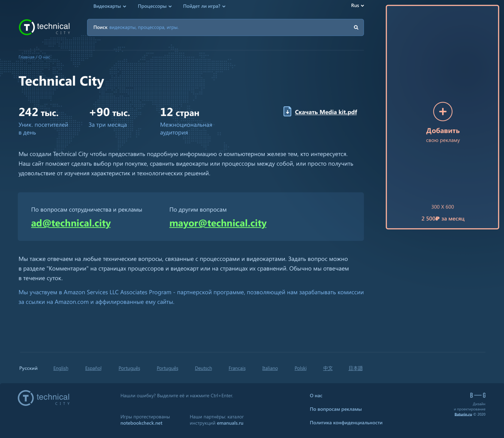Click the search magnifier icon
The image size is (504, 438).
tap(356, 27)
